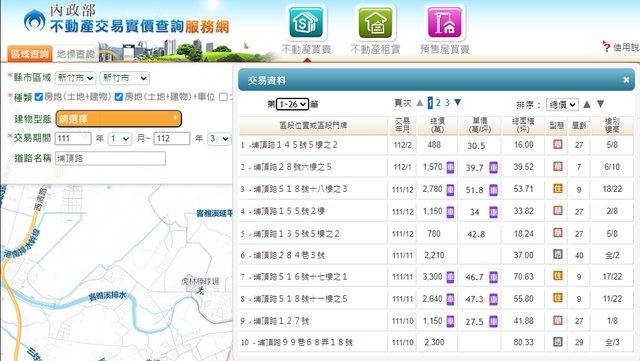This screenshot has height=361, width=640.
Task: Toggle the 房地(土地+建物) checkbox
Action: tap(39, 97)
